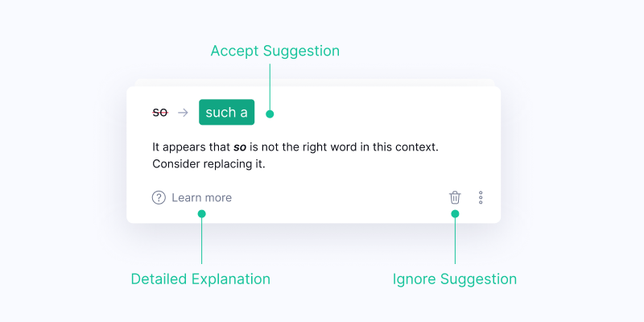Click the struck-through word 'so'
This screenshot has width=644, height=322.
[x=160, y=113]
